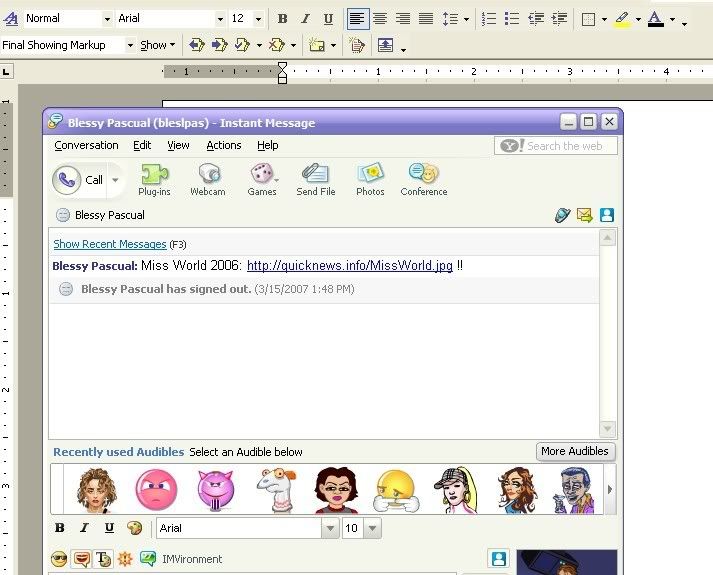Toggle Bold in the messenger format bar
This screenshot has height=575, width=713.
pos(60,528)
